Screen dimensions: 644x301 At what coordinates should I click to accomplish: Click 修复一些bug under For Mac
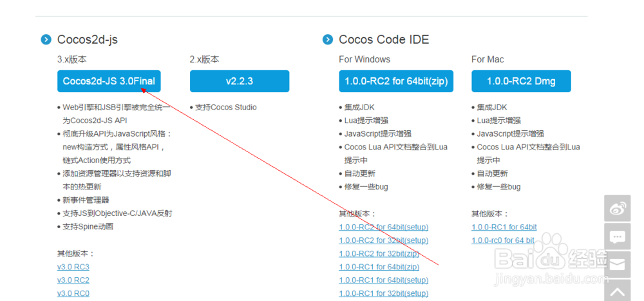pos(498,187)
